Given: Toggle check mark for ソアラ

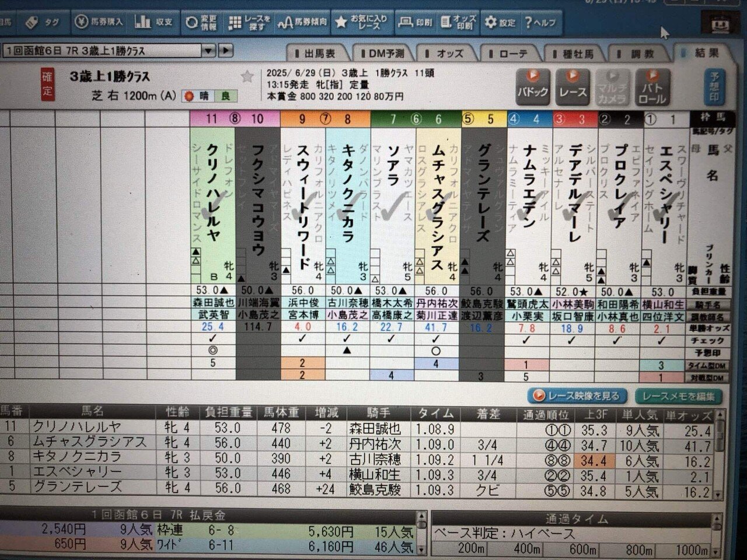Looking at the screenshot, I should 392,339.
